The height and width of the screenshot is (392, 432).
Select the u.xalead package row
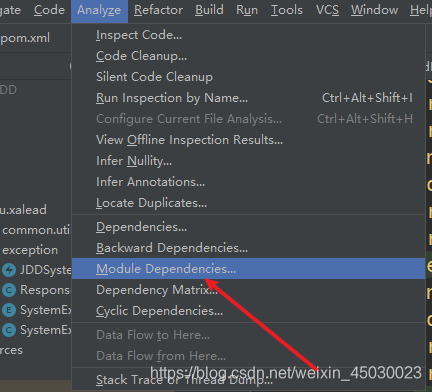click(x=23, y=210)
